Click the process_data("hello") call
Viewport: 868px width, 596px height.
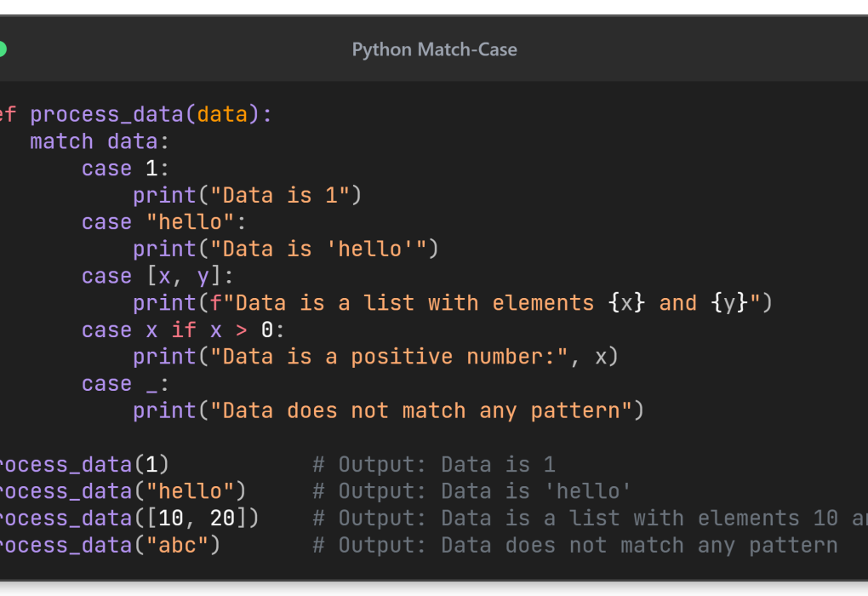coord(122,491)
